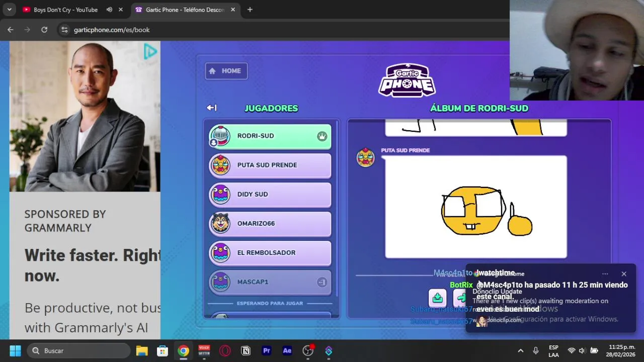Click the crown host icon on RODRI-SUD
The image size is (644, 362).
point(322,136)
